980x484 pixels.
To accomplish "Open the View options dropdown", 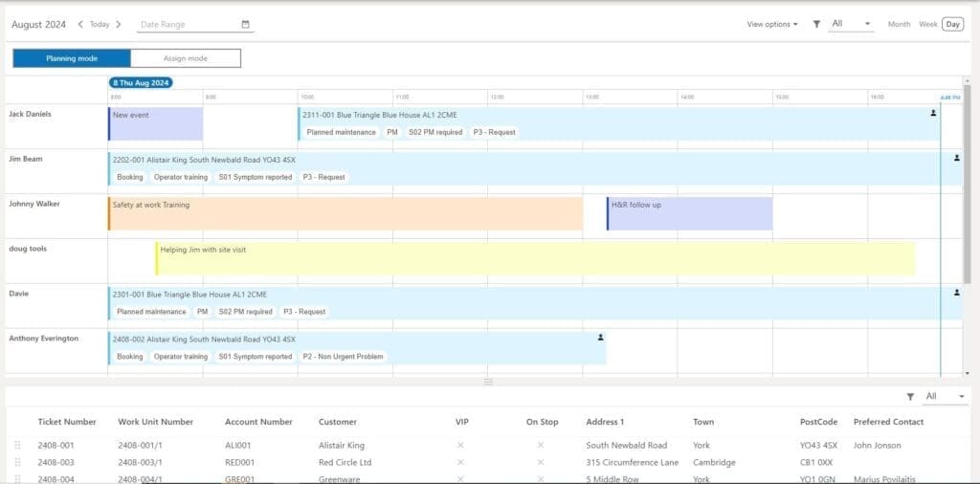I will pyautogui.click(x=772, y=24).
